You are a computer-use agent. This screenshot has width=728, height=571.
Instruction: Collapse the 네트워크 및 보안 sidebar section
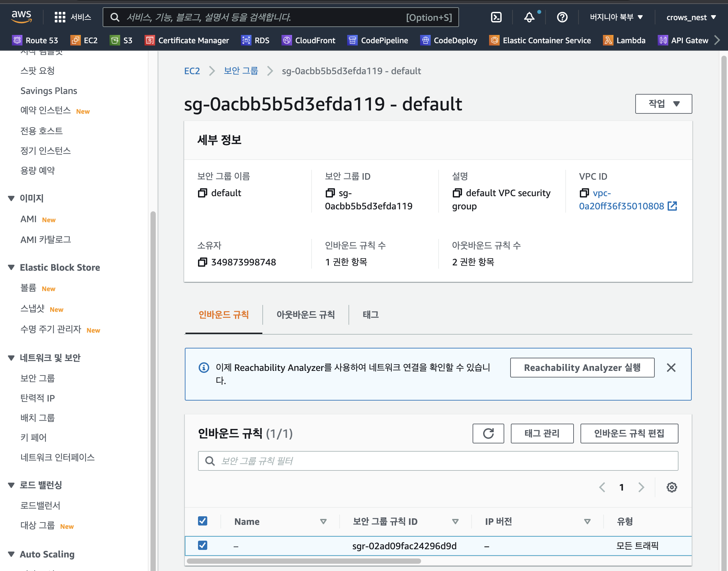click(11, 358)
